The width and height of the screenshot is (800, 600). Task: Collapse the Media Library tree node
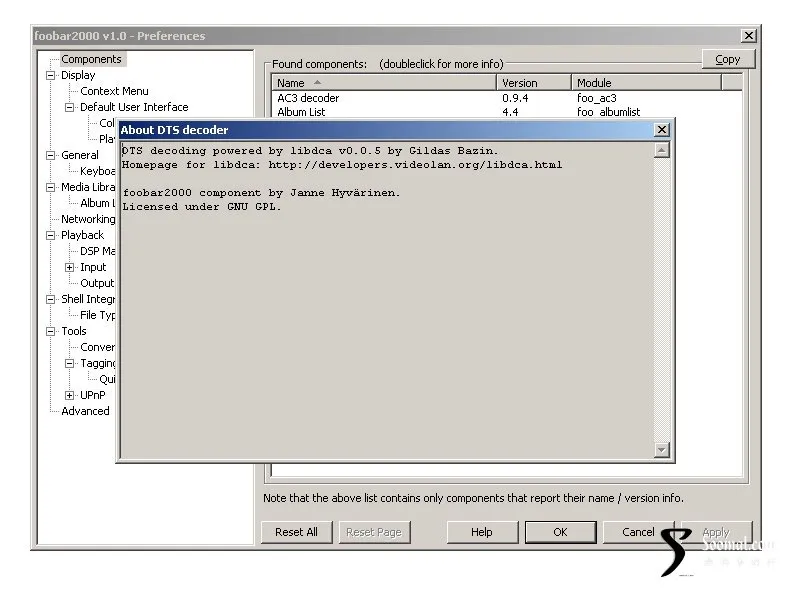click(51, 187)
